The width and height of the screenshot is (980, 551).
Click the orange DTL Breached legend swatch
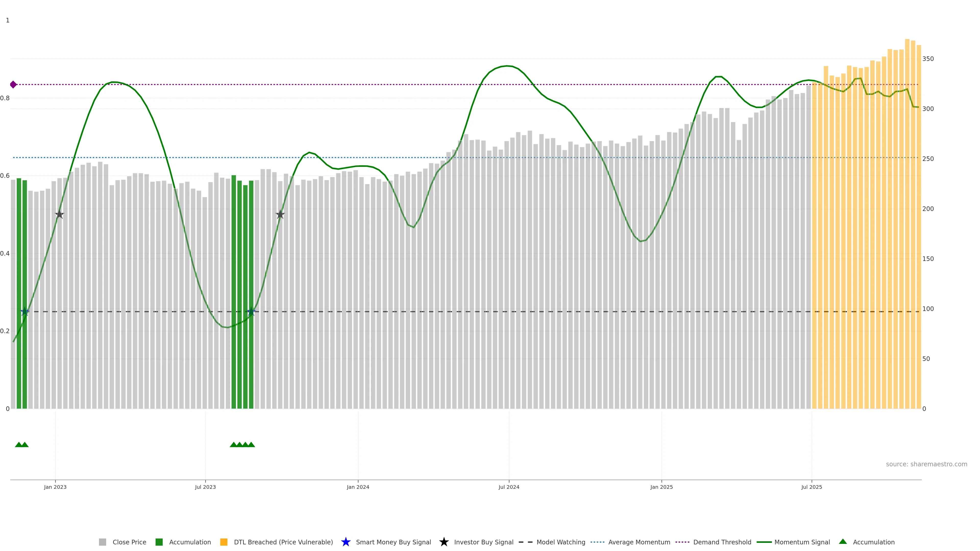[224, 542]
